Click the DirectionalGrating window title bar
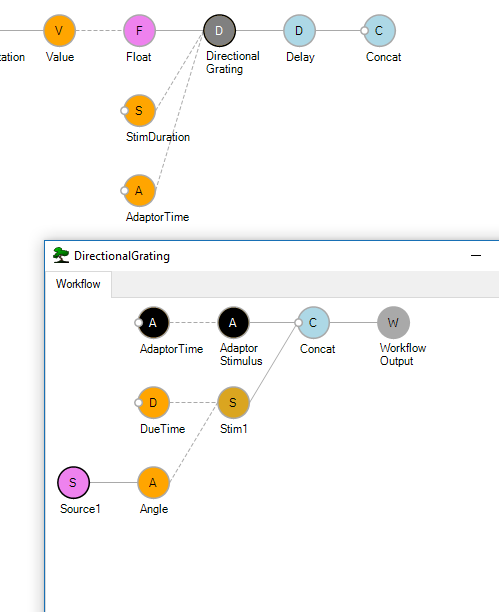This screenshot has width=499, height=612. click(x=272, y=256)
